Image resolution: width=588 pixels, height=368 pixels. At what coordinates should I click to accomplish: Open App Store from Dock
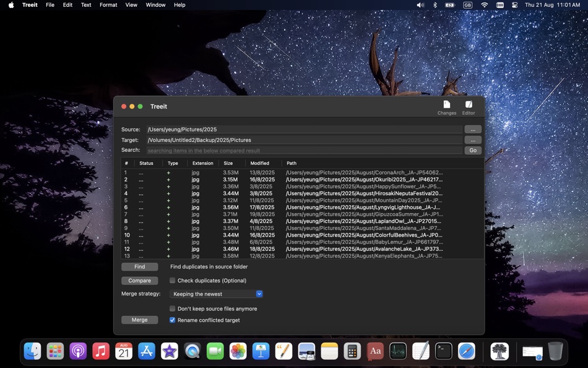pyautogui.click(x=147, y=351)
